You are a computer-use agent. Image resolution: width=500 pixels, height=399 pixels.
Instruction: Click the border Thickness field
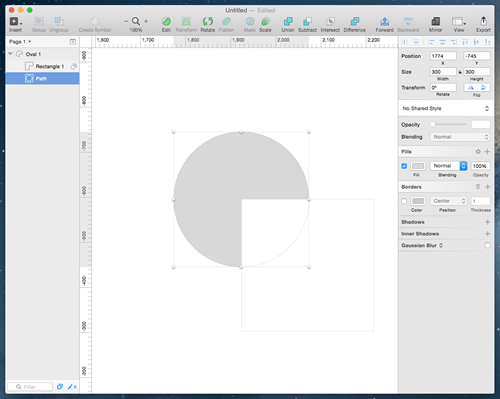[x=480, y=201]
